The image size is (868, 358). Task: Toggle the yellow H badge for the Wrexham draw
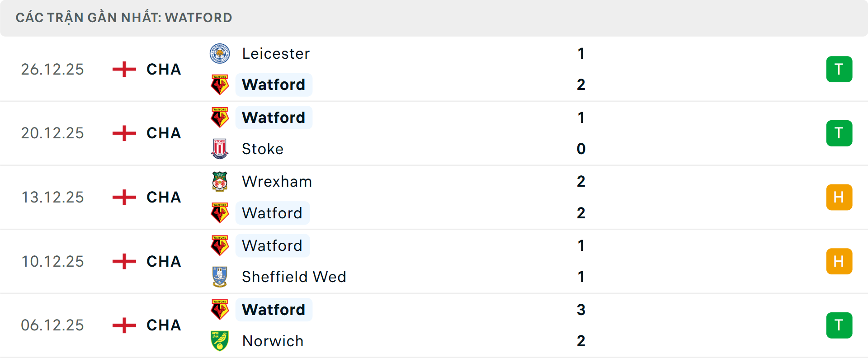coord(839,197)
